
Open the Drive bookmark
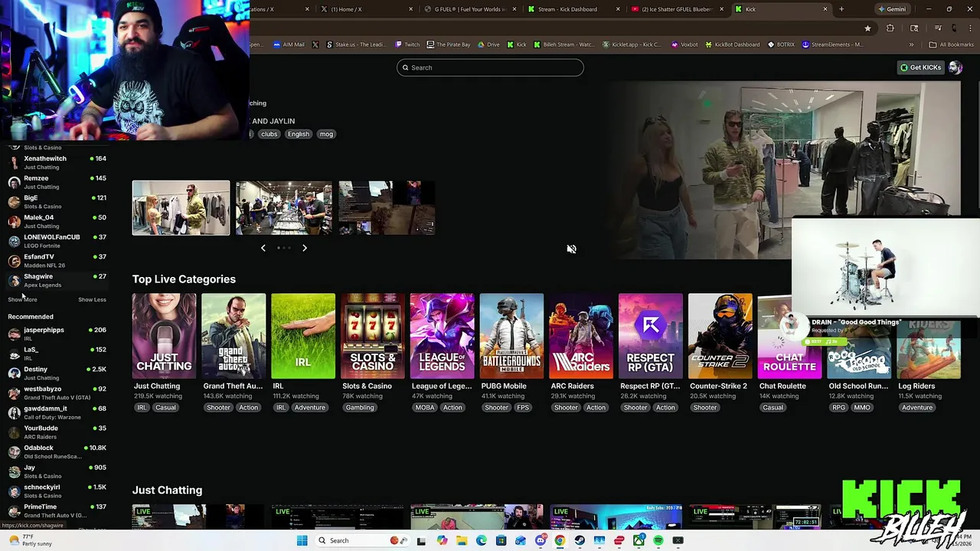[489, 44]
